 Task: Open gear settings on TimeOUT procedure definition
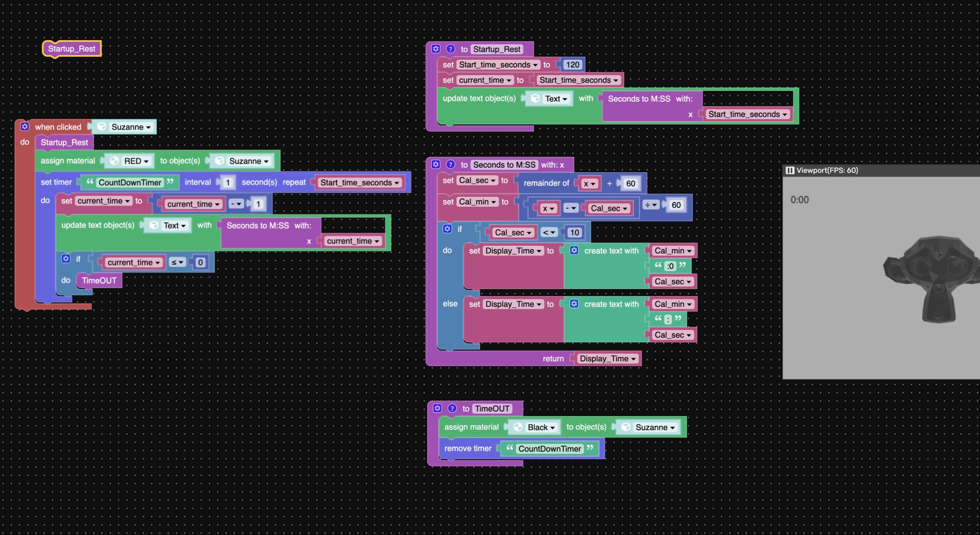[437, 408]
